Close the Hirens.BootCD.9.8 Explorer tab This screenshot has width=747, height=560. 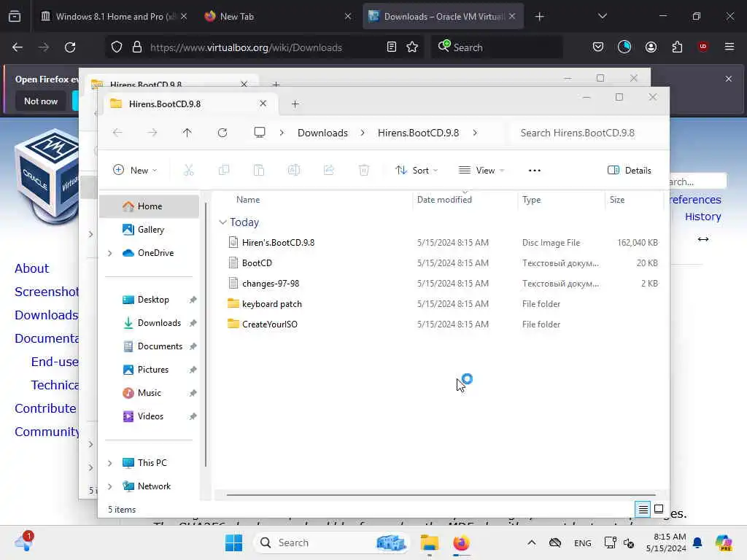point(263,104)
